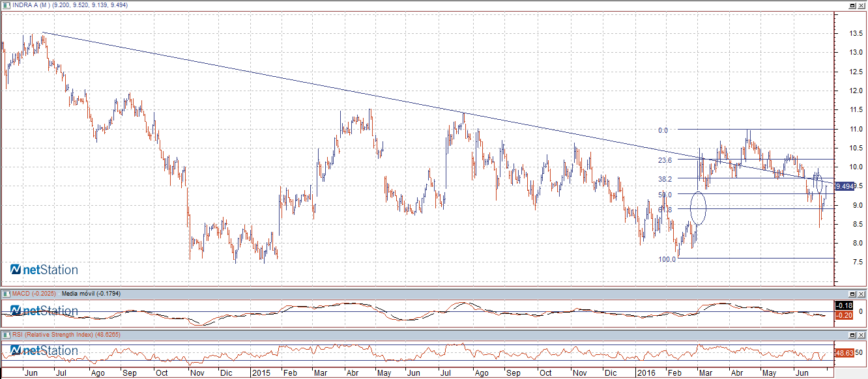Screen dimensions: 868x379
Task: Click the Fibonacci 23.6 level label
Action: (x=665, y=160)
